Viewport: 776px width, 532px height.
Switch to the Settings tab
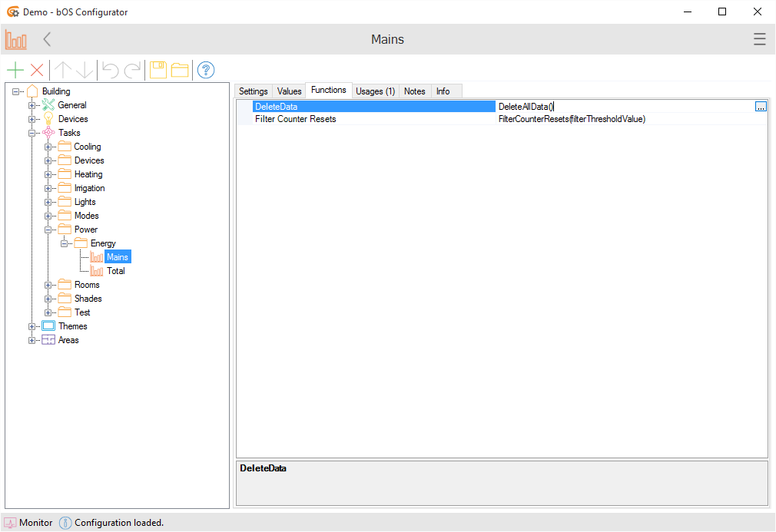tap(253, 91)
